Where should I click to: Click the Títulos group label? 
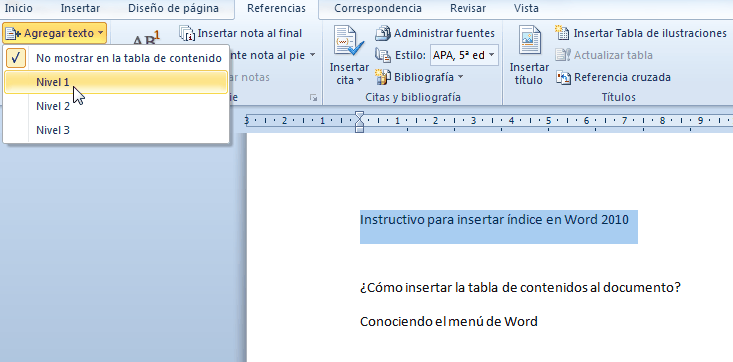(618, 97)
